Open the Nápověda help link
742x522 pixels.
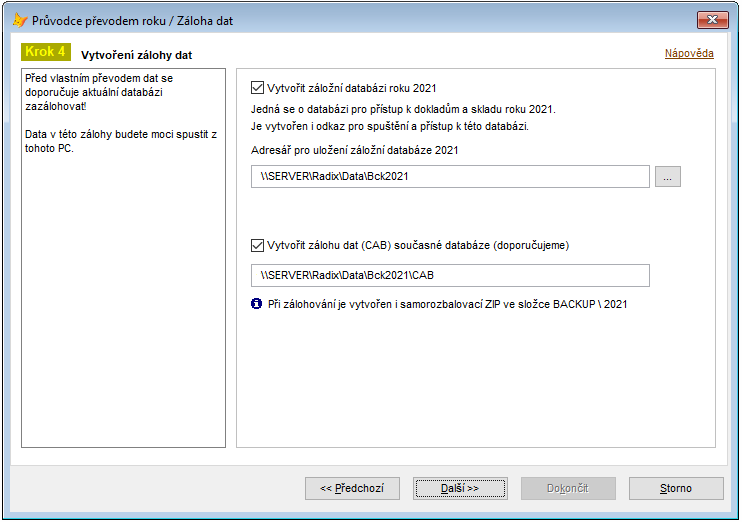[x=689, y=53]
